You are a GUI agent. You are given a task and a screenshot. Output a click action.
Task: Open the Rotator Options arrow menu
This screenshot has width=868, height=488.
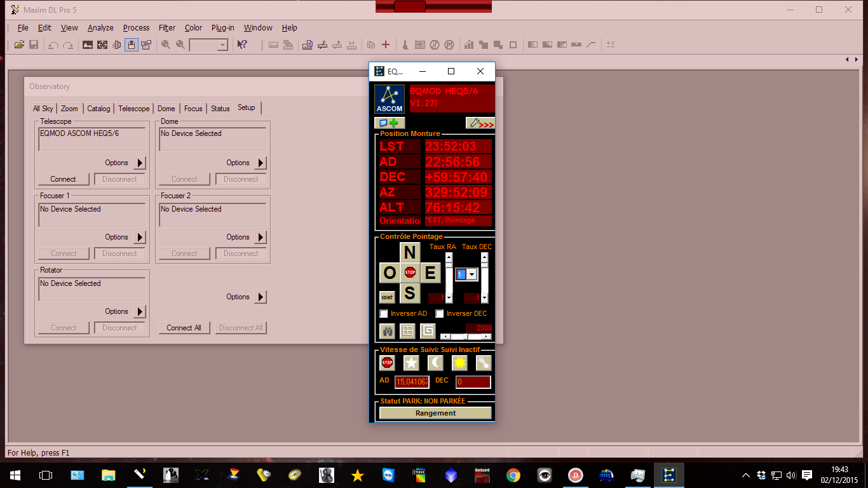point(140,312)
